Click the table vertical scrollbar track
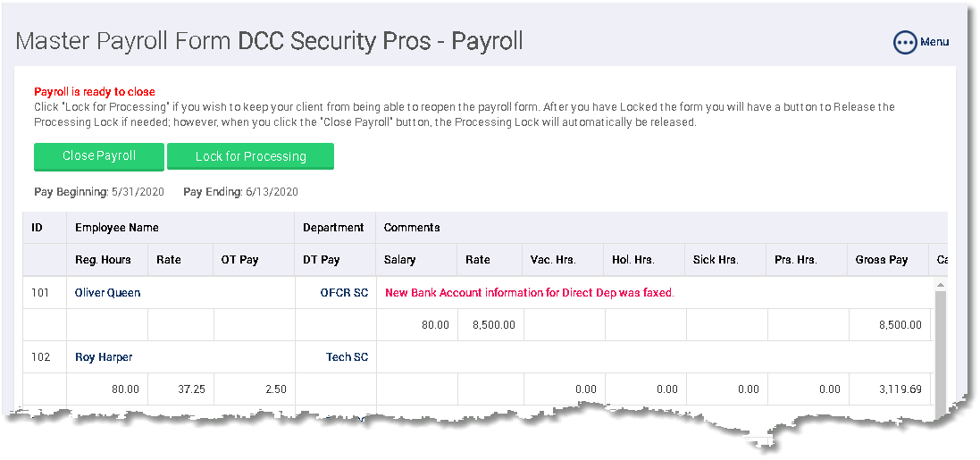Screen dimensions: 980x460 tap(941, 350)
